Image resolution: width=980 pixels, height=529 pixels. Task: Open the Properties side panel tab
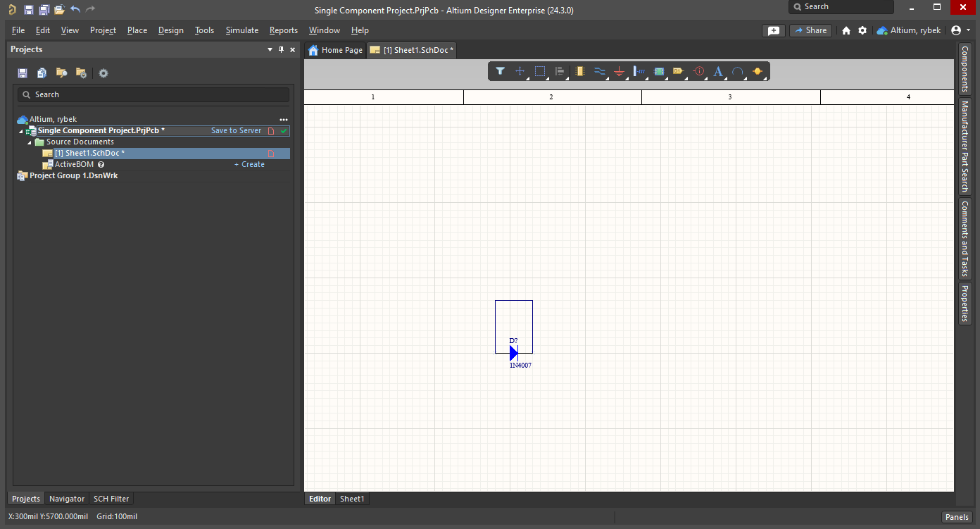tap(965, 304)
